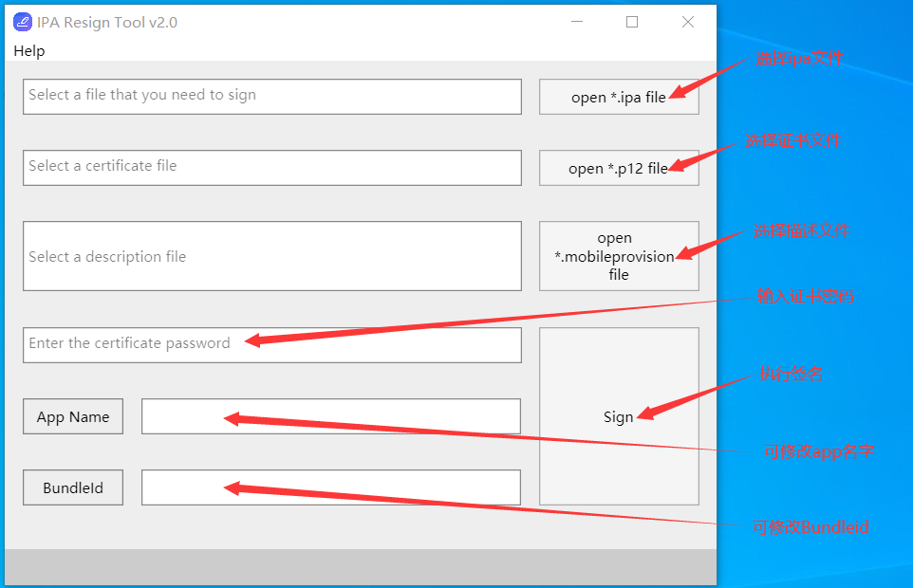Viewport: 913px width, 588px height.
Task: Click open *.p12 file button
Action: (x=619, y=167)
